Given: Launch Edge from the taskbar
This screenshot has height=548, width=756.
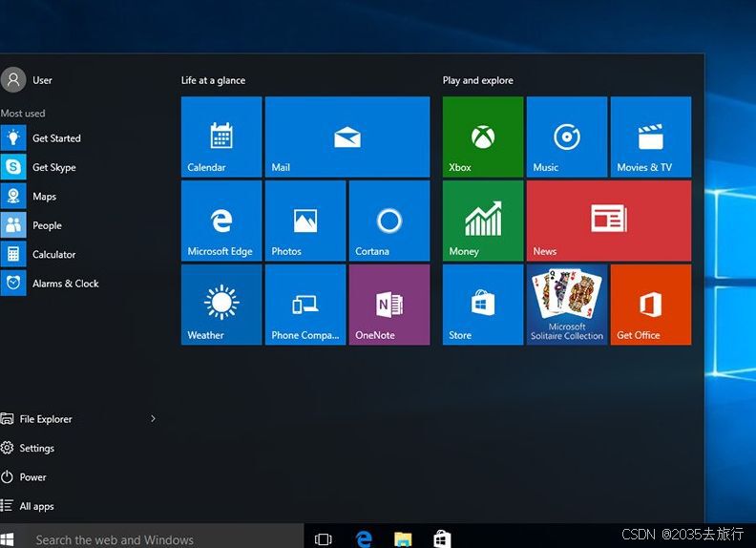Looking at the screenshot, I should tap(364, 539).
